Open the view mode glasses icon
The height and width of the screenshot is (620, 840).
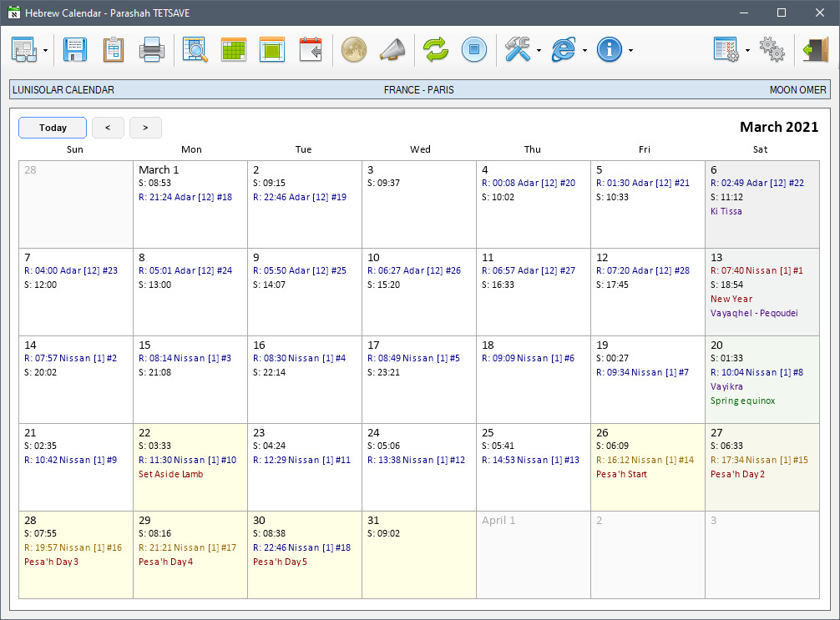coord(23,50)
